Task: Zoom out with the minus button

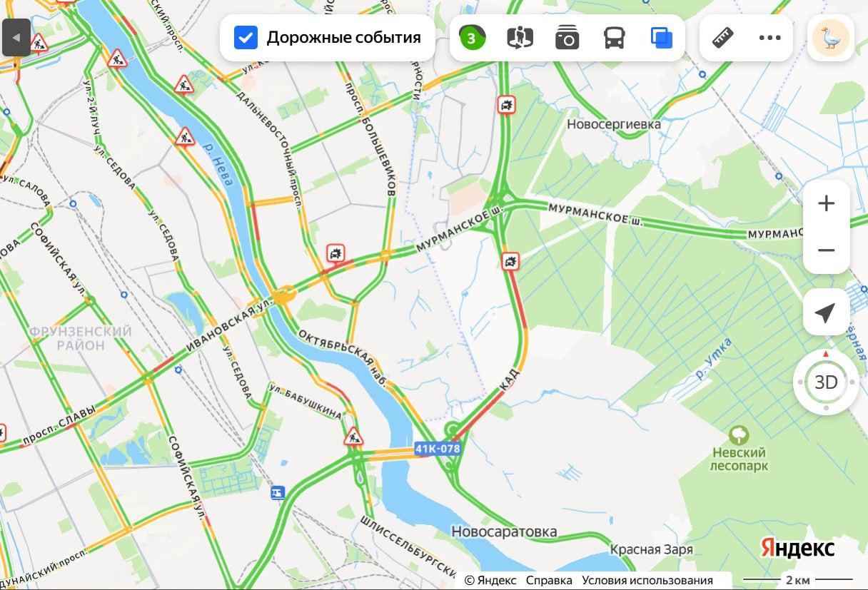Action: tap(826, 250)
